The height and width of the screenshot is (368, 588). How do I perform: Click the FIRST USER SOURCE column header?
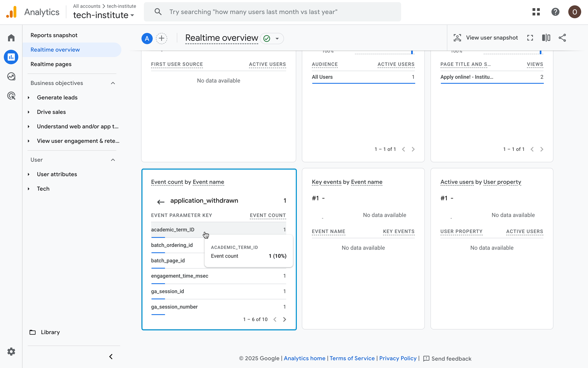click(x=177, y=64)
